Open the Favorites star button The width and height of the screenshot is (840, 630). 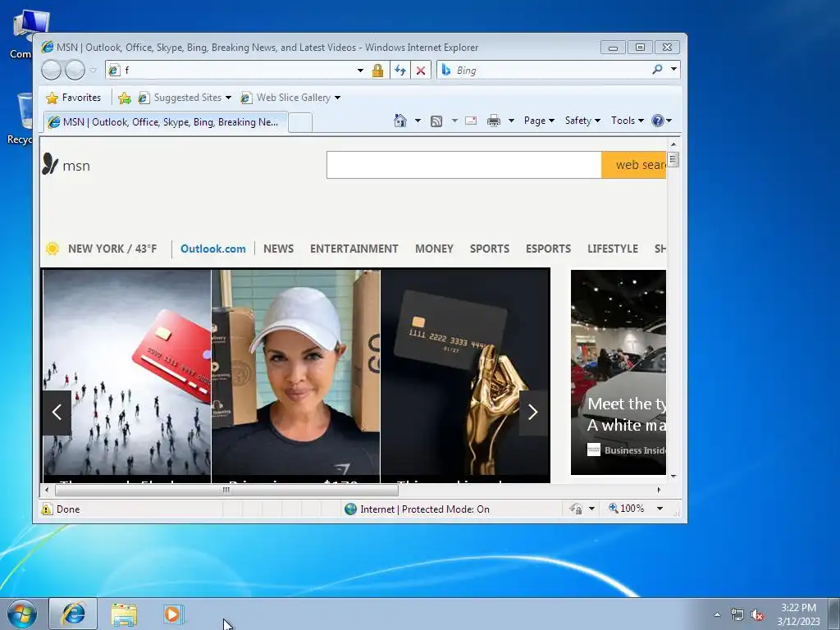pos(74,98)
